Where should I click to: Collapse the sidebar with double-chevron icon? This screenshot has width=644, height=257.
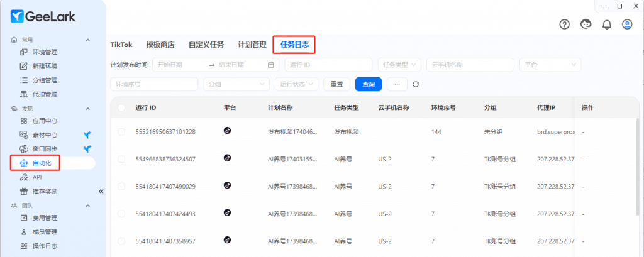[x=100, y=191]
